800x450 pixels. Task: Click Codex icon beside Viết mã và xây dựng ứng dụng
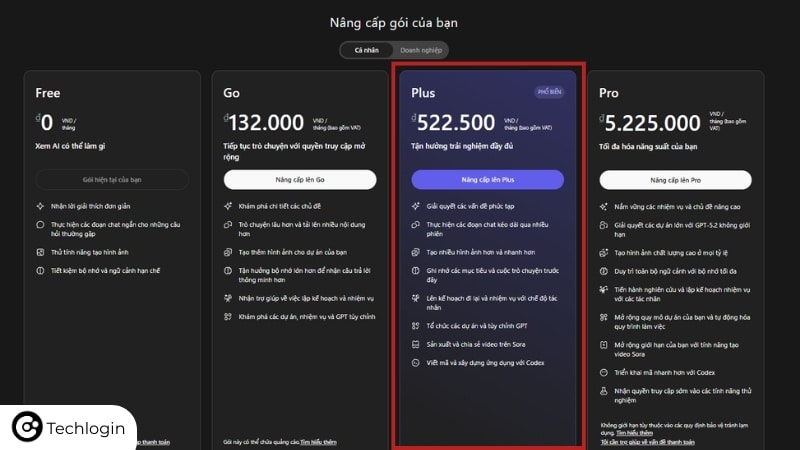(416, 362)
